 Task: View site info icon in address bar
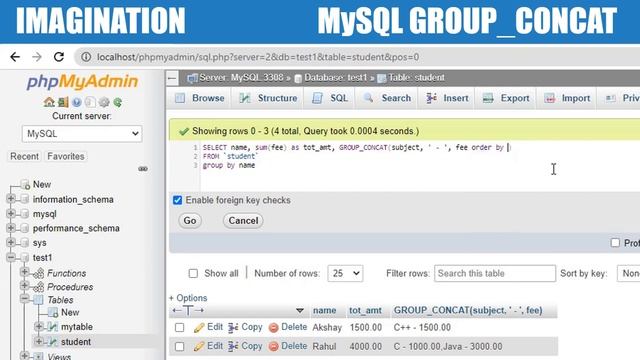(86, 57)
